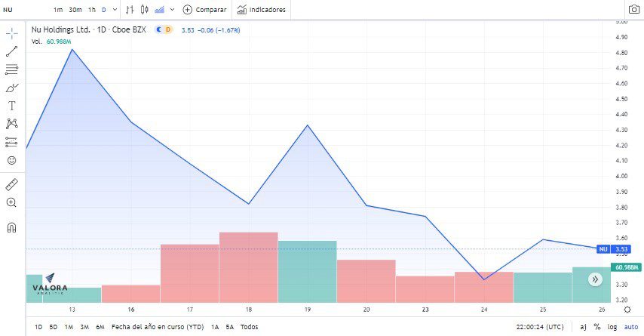Viewport: 644px width, 336px height.
Task: Click the Nu Holdings Ltd. chart title
Action: (x=89, y=29)
